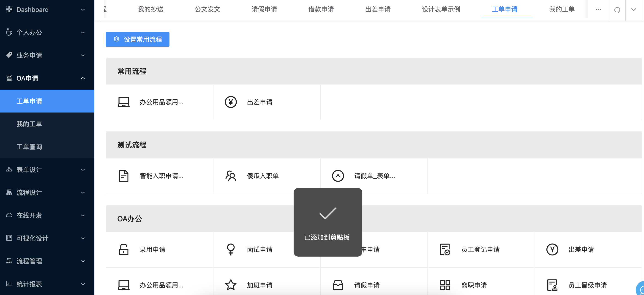Expand the 业务申请 menu chevron

coord(83,55)
